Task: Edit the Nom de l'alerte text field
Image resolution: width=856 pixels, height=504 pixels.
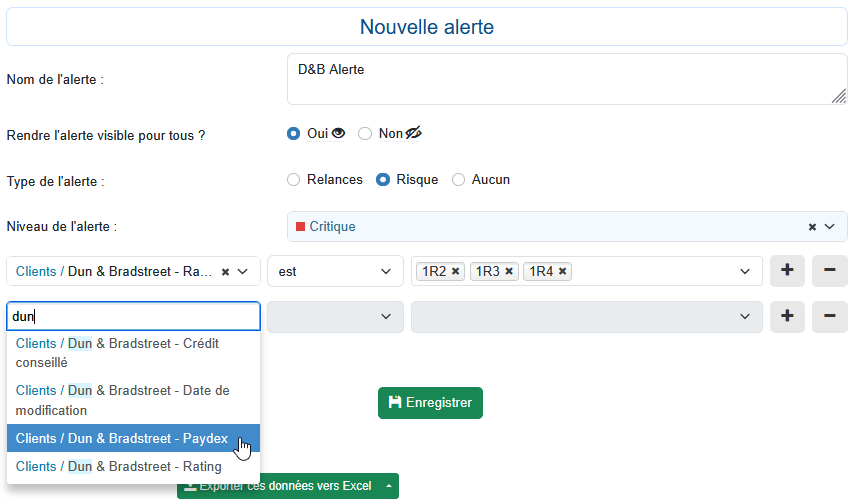Action: (x=567, y=79)
